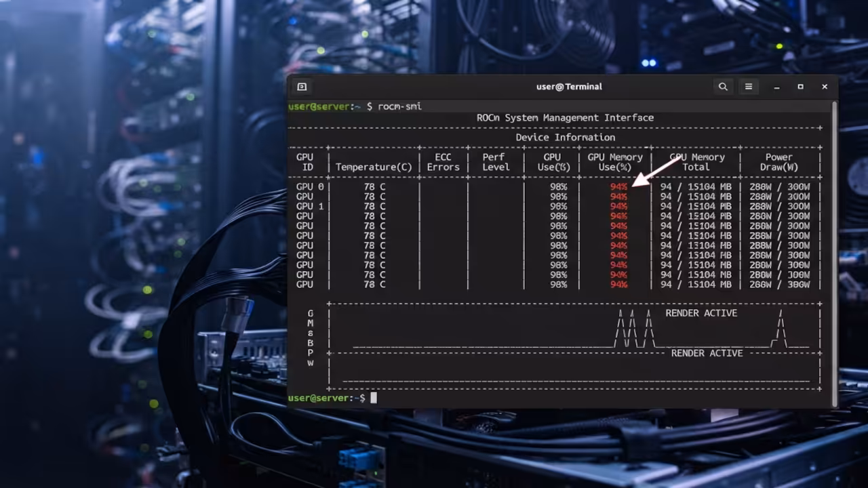Image resolution: width=868 pixels, height=488 pixels.
Task: Open the terminal search tool
Action: tap(723, 87)
